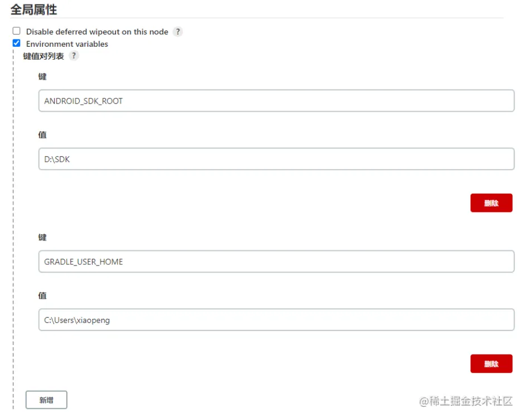Click the ANDROID_SDK_ROOT key input field
This screenshot has width=532, height=419.
click(276, 101)
